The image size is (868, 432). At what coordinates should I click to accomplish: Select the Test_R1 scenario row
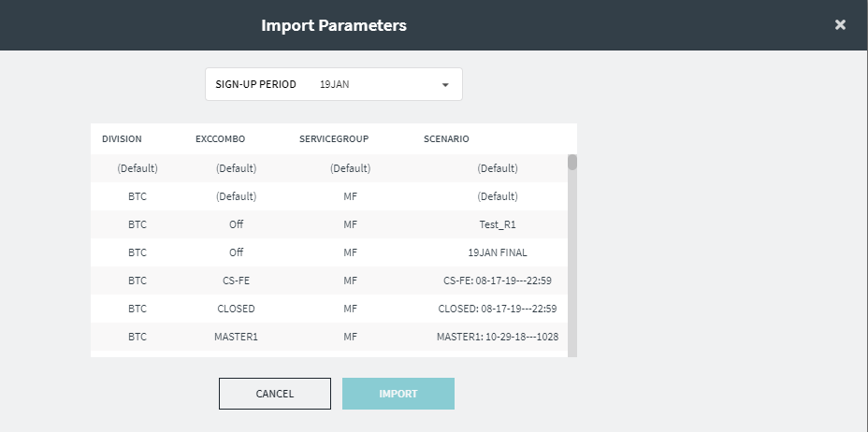tap(329, 224)
